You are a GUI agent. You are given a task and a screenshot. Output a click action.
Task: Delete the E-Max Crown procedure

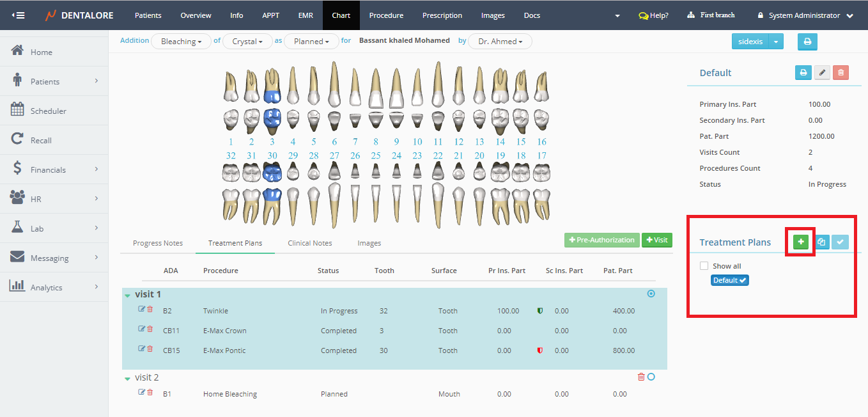[150, 329]
